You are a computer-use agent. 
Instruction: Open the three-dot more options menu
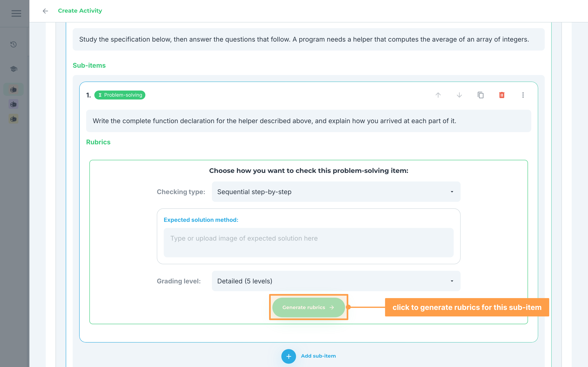click(x=523, y=95)
